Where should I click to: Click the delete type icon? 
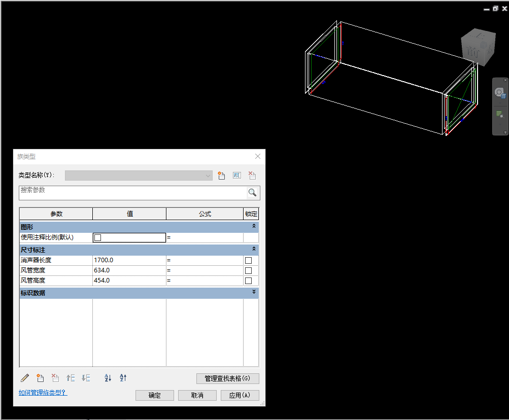252,176
